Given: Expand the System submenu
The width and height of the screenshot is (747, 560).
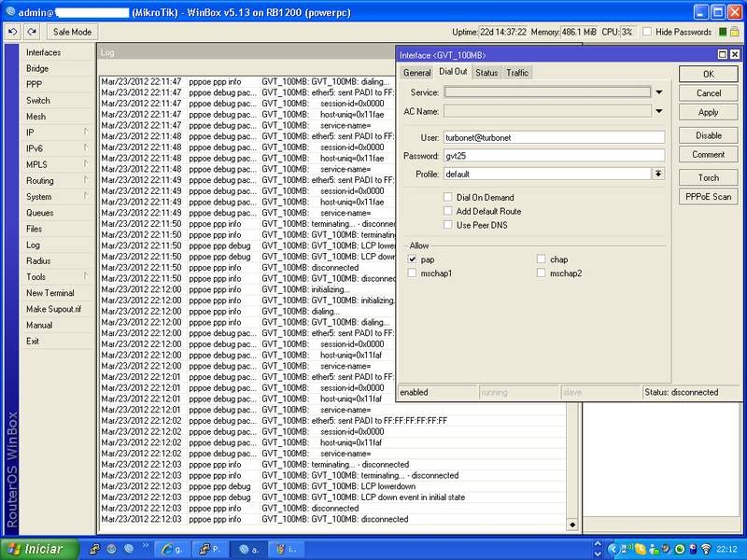Looking at the screenshot, I should point(86,195).
